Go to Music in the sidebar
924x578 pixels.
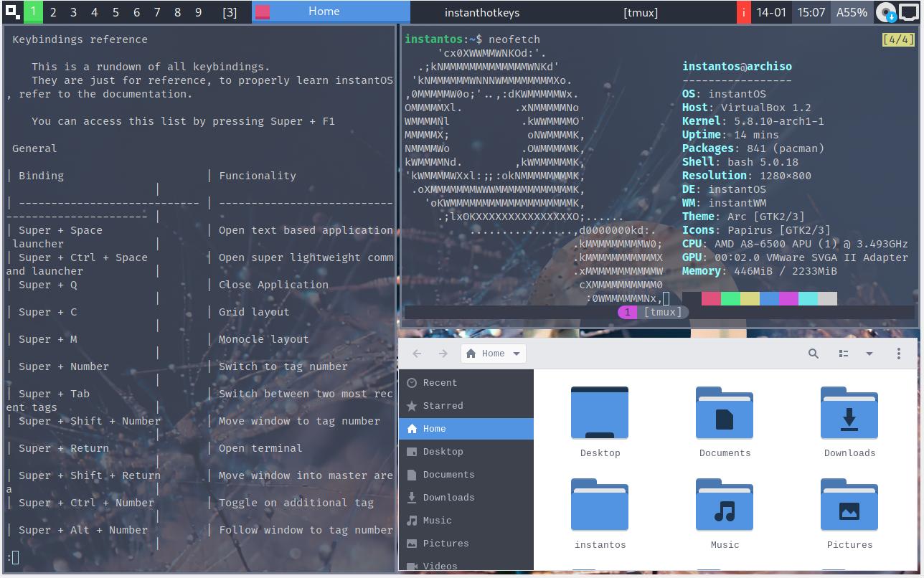pos(466,521)
